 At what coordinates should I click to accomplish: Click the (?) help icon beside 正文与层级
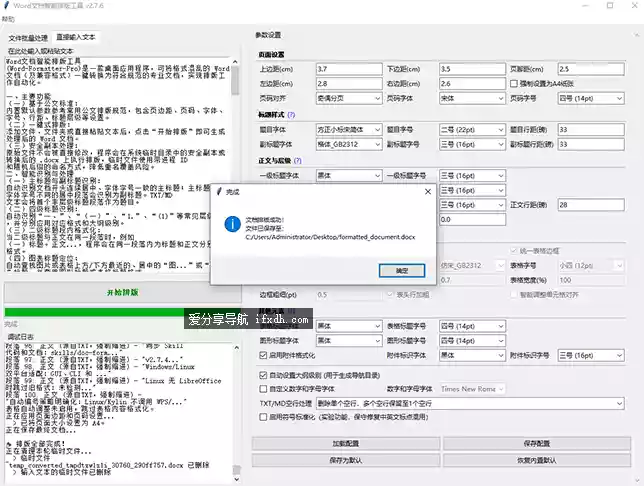coord(298,161)
